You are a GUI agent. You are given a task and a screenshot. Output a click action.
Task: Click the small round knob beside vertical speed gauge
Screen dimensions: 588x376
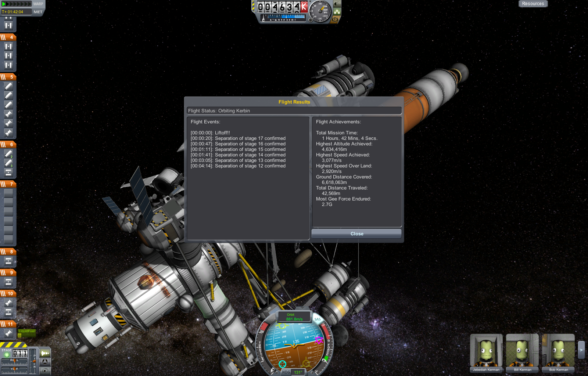coord(311,20)
